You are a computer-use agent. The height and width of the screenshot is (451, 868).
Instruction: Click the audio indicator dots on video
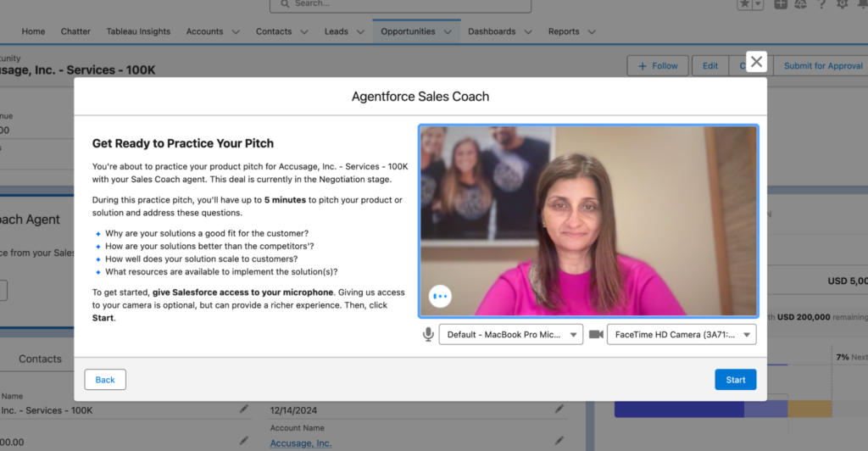click(x=440, y=296)
